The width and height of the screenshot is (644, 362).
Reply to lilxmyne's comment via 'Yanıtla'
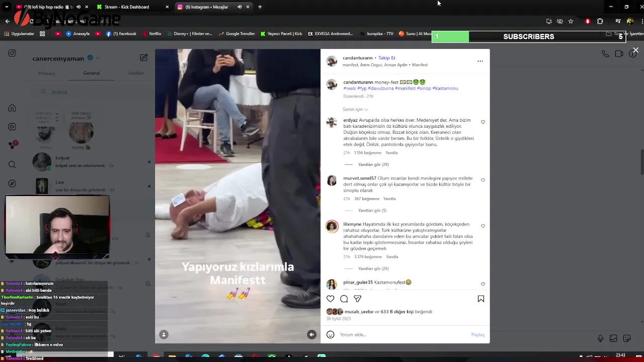(x=392, y=257)
